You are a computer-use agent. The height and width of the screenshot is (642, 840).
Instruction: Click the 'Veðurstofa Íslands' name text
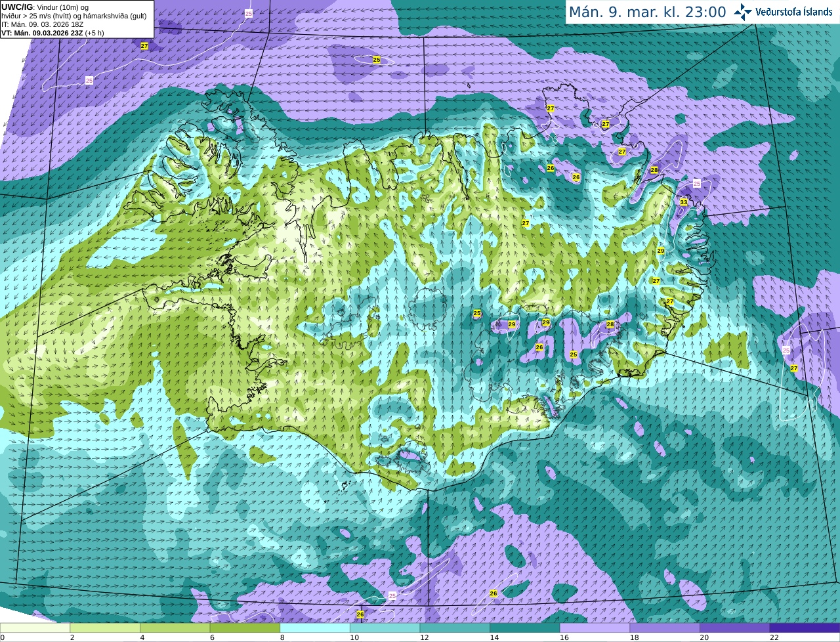click(x=794, y=12)
